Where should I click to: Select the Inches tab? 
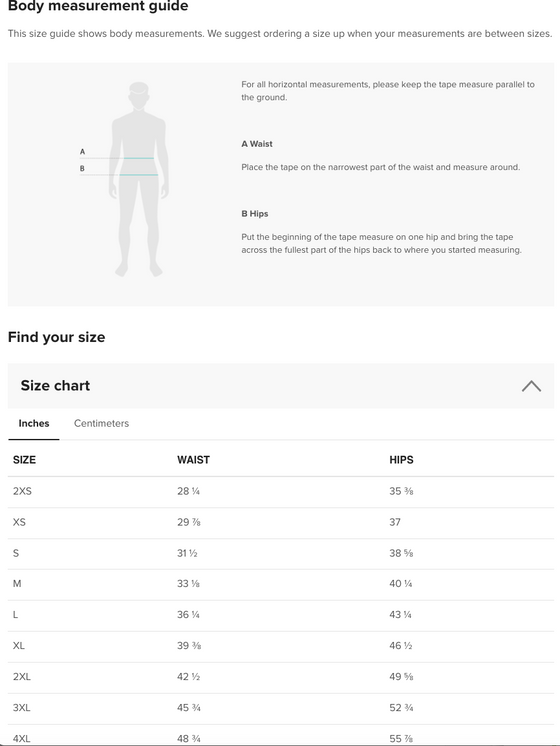click(x=34, y=423)
